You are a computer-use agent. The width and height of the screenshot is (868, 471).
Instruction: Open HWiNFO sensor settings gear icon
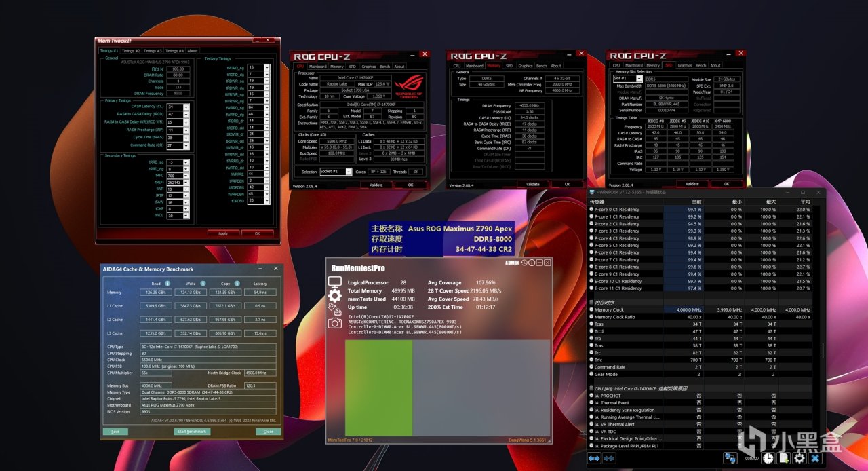click(x=800, y=459)
